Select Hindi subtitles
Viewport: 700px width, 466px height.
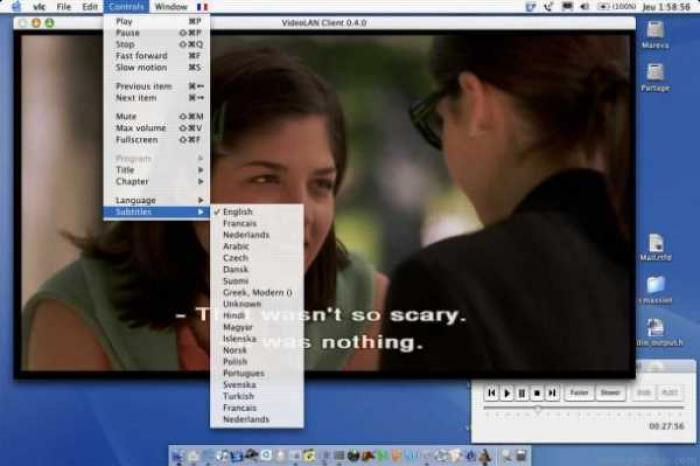257,316
